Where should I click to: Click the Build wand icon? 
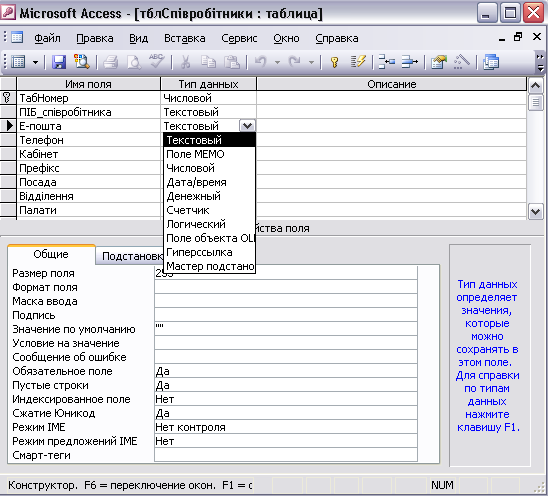(x=462, y=62)
